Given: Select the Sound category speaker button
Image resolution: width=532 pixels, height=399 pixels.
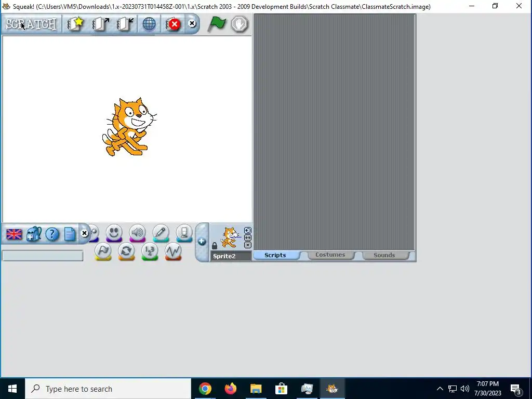Looking at the screenshot, I should (x=137, y=233).
